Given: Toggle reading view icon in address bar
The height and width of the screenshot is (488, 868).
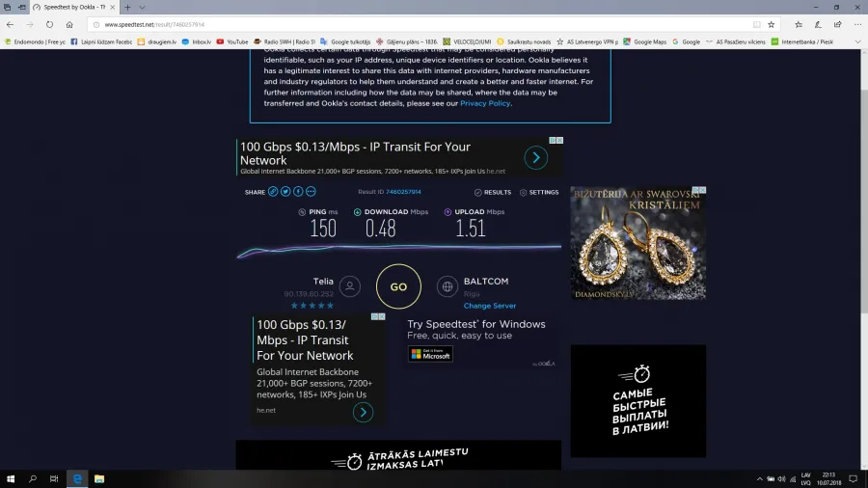Looking at the screenshot, I should coord(756,24).
